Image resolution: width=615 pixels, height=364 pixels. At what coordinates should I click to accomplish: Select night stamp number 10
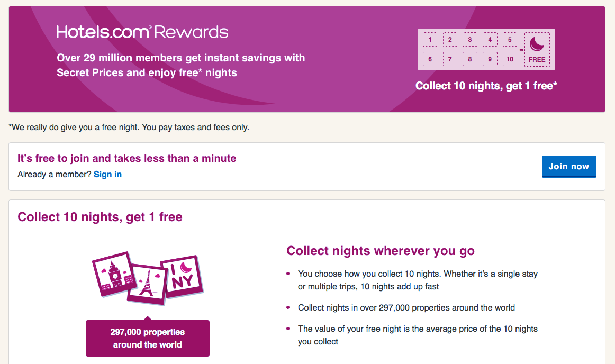(510, 59)
